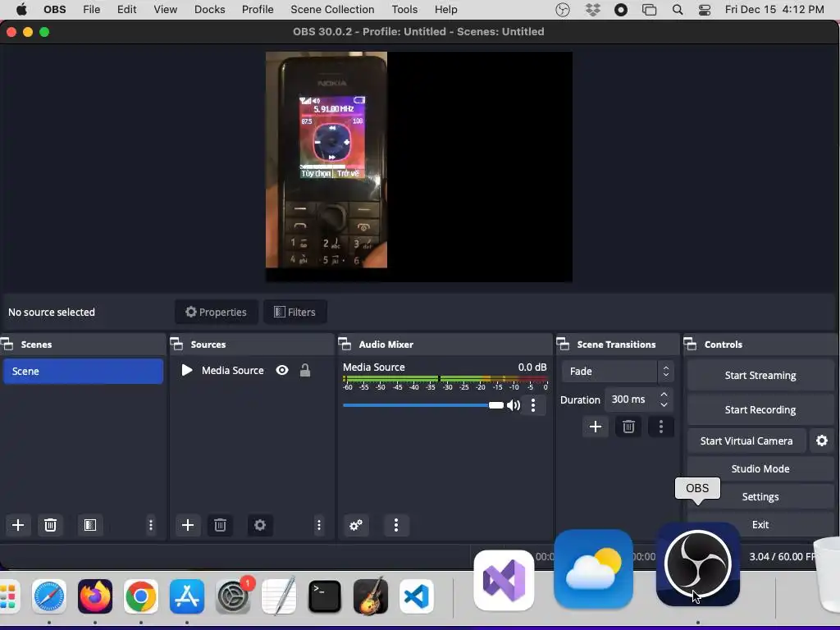Click the Scene Transitions dock float icon

(x=563, y=344)
